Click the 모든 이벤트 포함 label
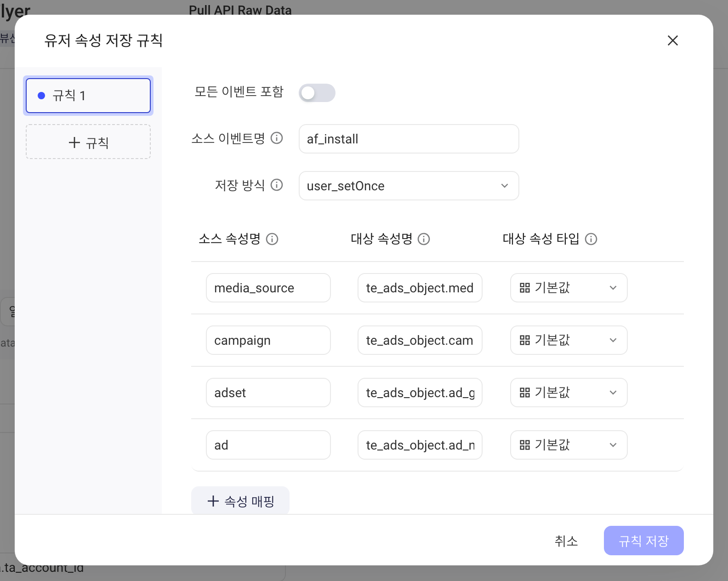 [239, 92]
